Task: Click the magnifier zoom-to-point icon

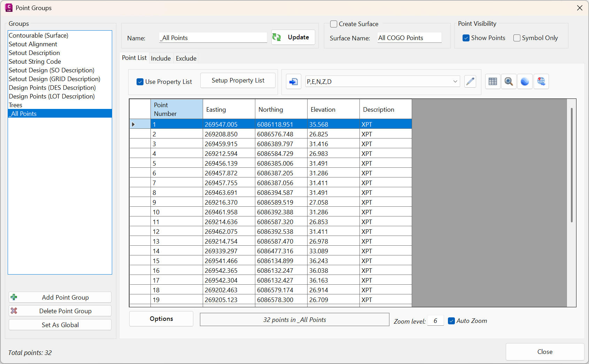Action: [x=509, y=82]
